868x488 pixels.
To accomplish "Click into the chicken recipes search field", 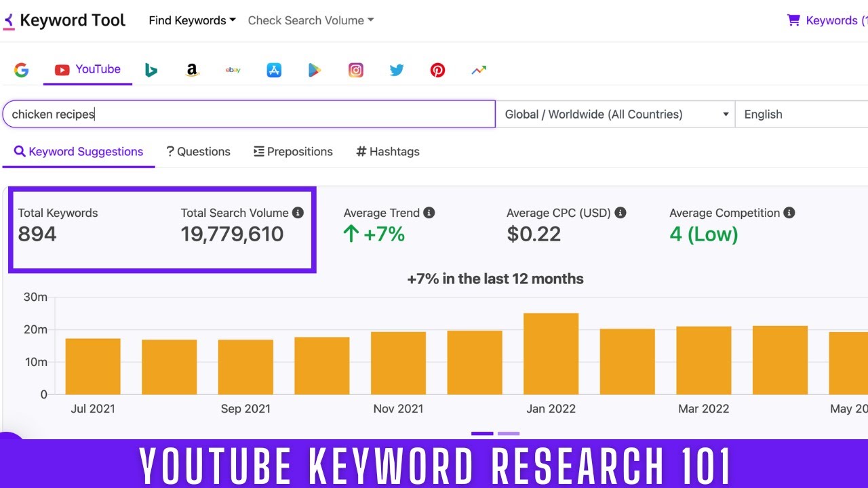I will 249,115.
